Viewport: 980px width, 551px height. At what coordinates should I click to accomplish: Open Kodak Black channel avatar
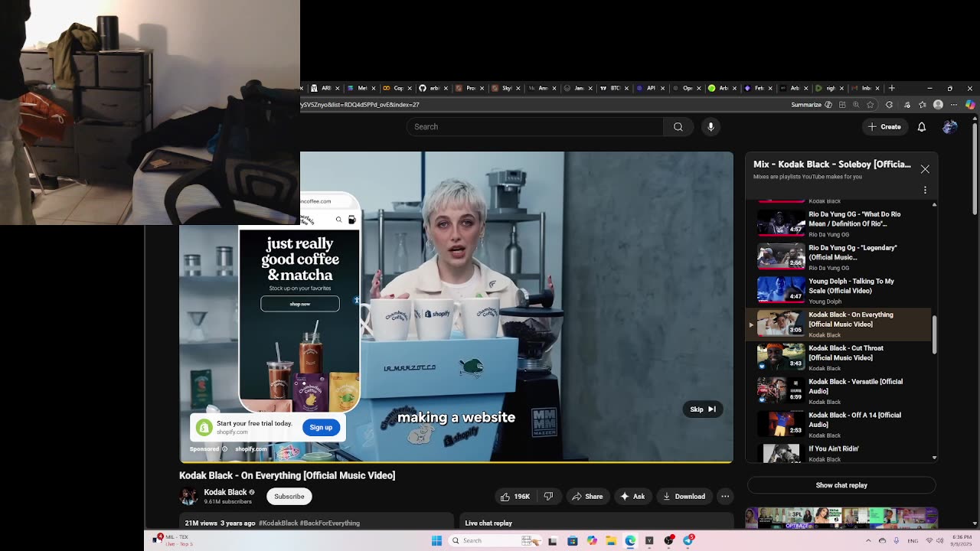coord(188,497)
